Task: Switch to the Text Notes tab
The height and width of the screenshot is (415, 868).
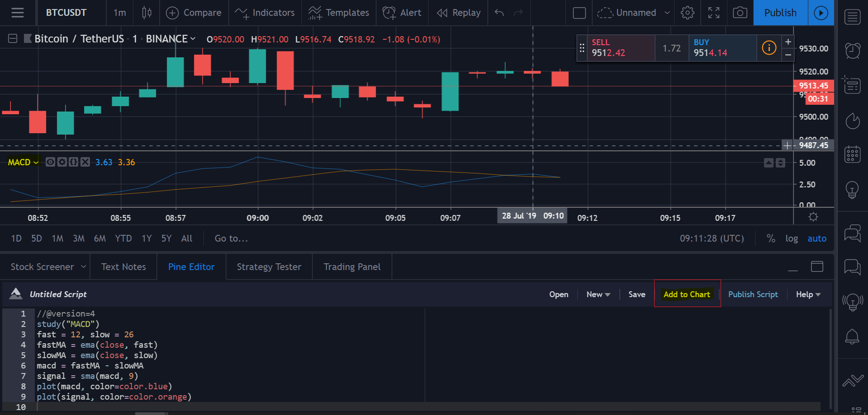Action: coord(123,267)
